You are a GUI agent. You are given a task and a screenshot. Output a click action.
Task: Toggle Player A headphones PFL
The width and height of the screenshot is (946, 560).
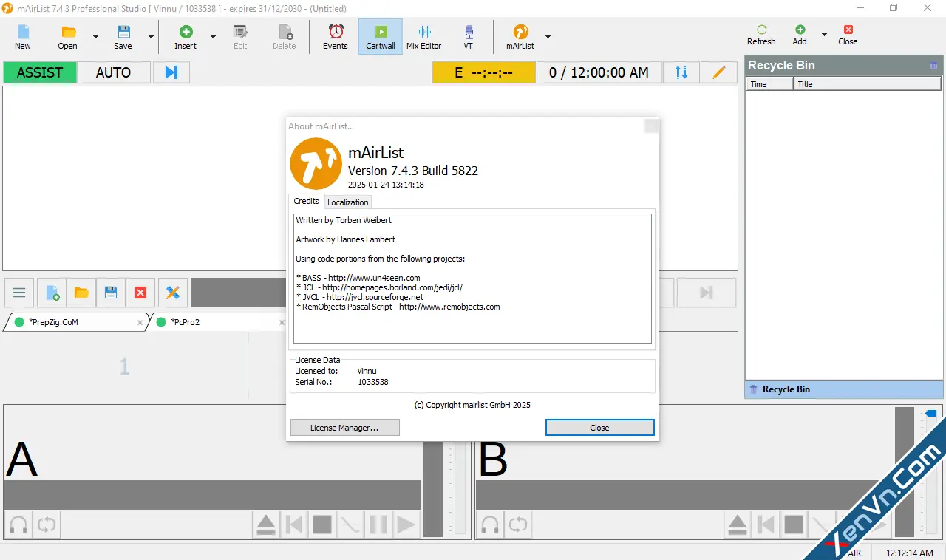[x=18, y=525]
